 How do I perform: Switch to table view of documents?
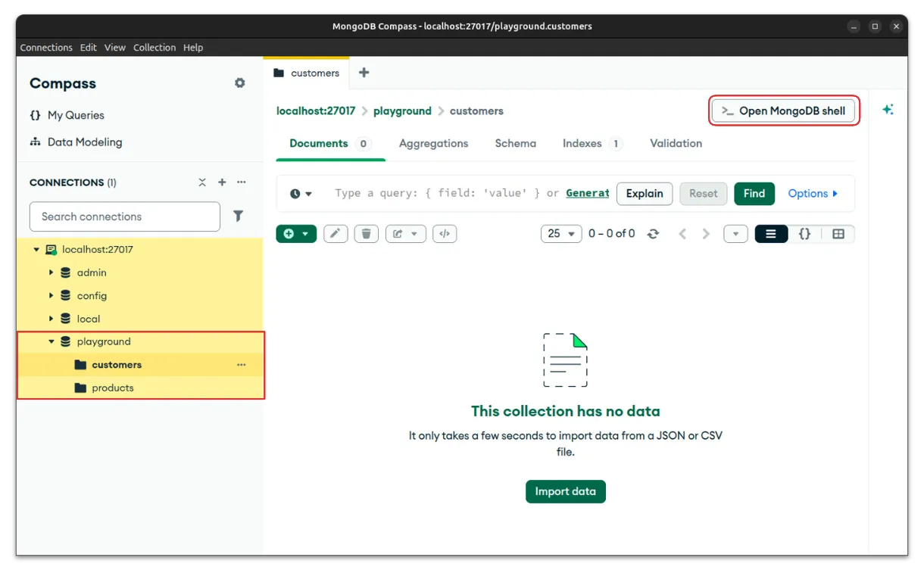tap(838, 234)
